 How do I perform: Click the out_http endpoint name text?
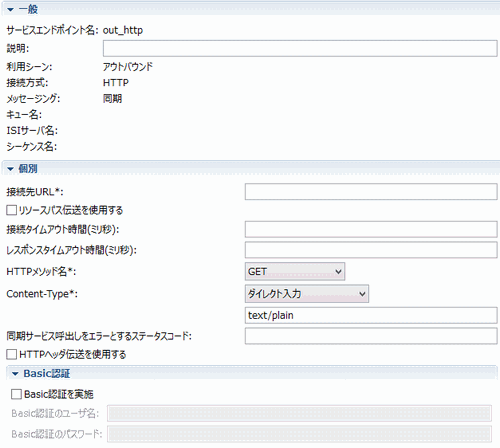pos(123,30)
